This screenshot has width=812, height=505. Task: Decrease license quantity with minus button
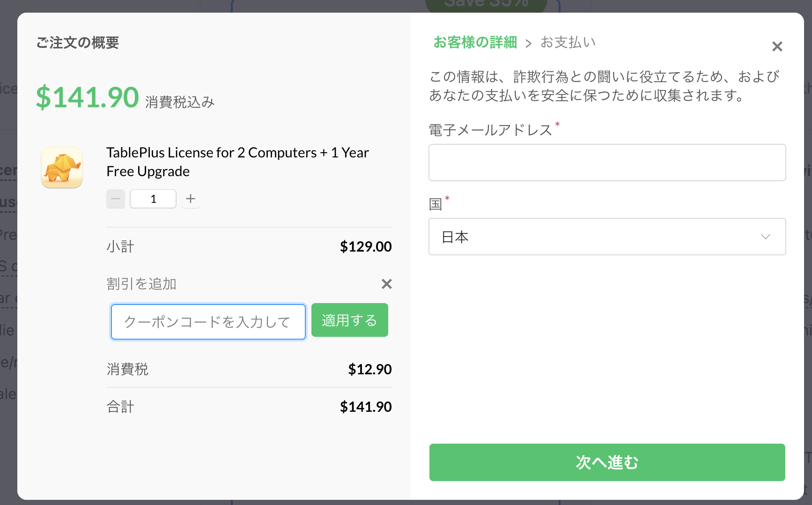tap(116, 199)
